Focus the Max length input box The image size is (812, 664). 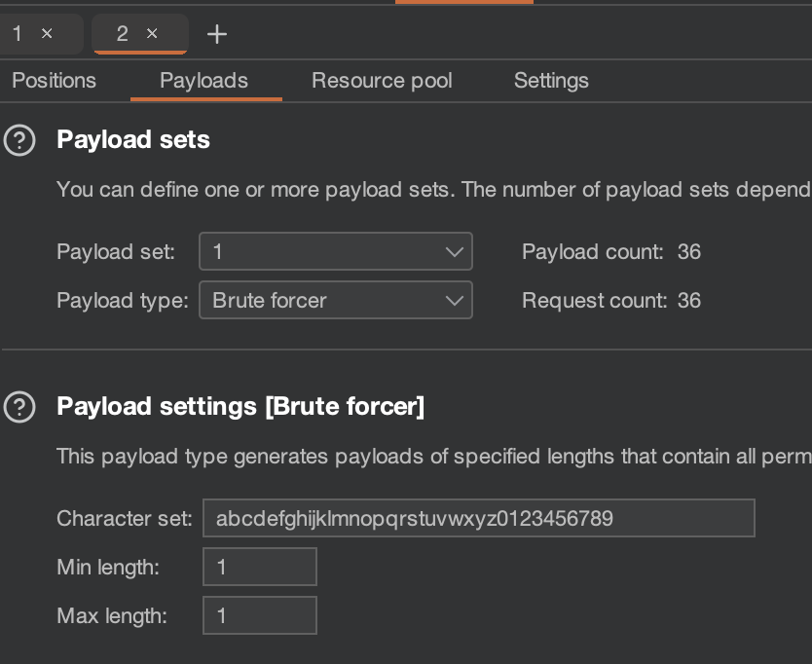pos(259,615)
